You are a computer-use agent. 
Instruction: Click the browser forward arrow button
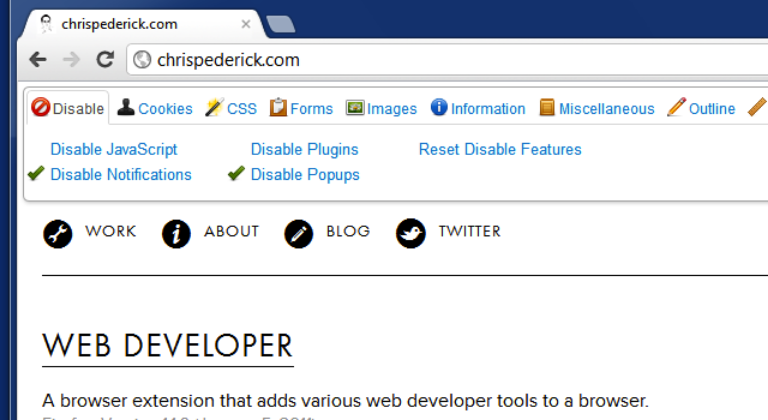coord(72,60)
